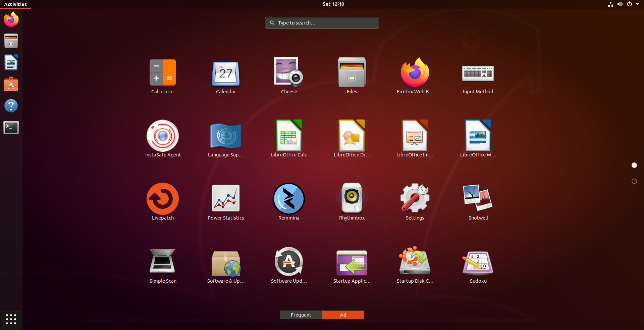Open Livepatch
Viewport: 644px width, 330px height.
163,199
